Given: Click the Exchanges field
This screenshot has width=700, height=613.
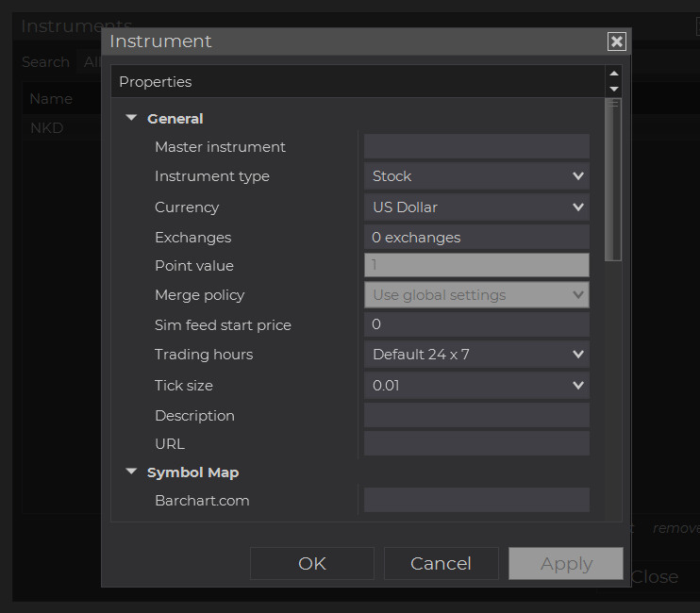Looking at the screenshot, I should pyautogui.click(x=476, y=238).
